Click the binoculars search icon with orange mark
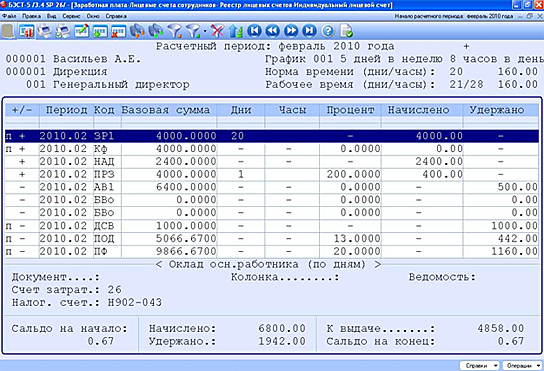Image resolution: width=544 pixels, height=371 pixels. 137,32
